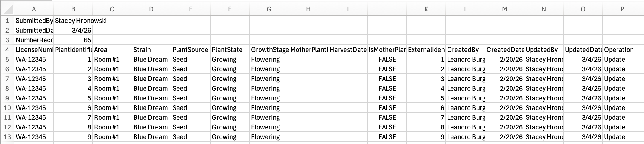Screen dimensions: 644x144
Task: Select the row 4 header
Action: point(7,50)
